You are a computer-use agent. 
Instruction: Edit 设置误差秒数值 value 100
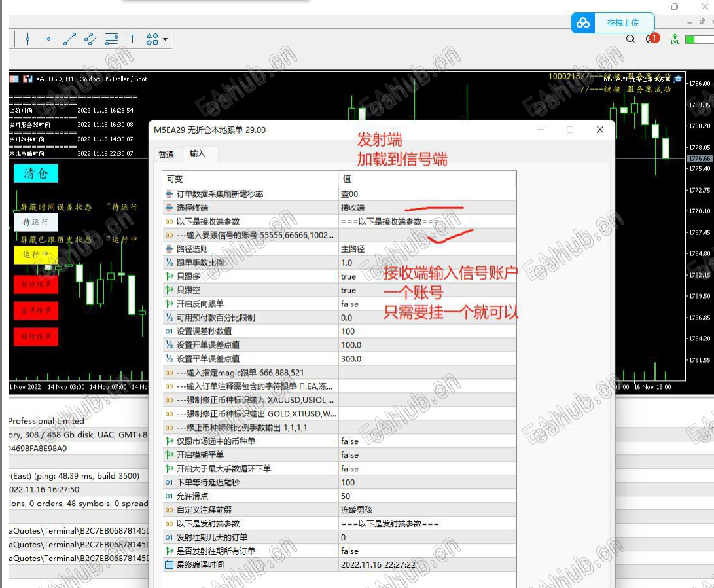pyautogui.click(x=427, y=331)
